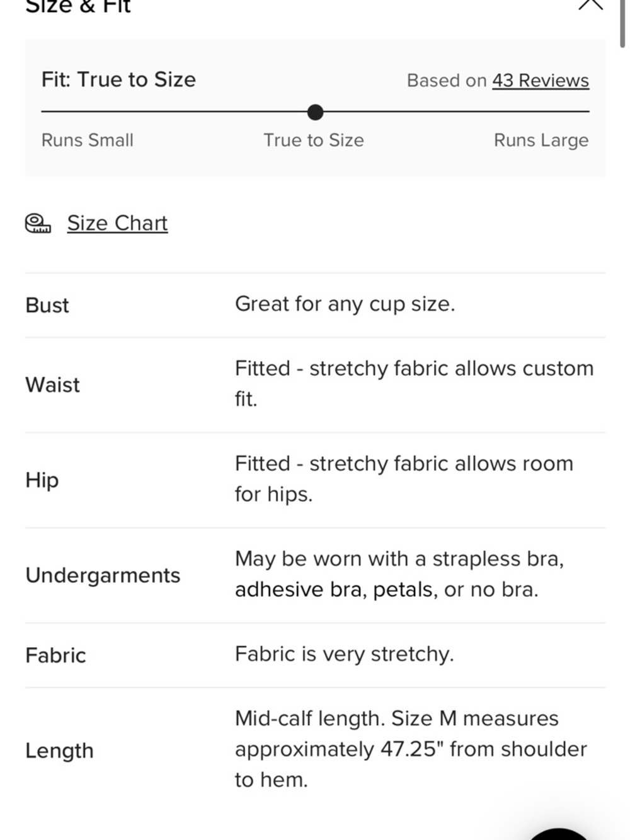Click the black floating button at bottom right
Screen dimensions: 630x840
(558, 834)
